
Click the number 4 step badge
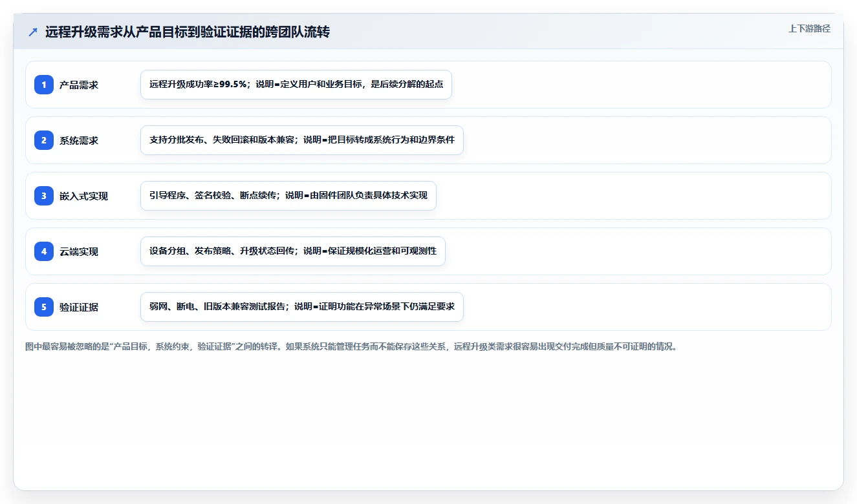pos(44,251)
